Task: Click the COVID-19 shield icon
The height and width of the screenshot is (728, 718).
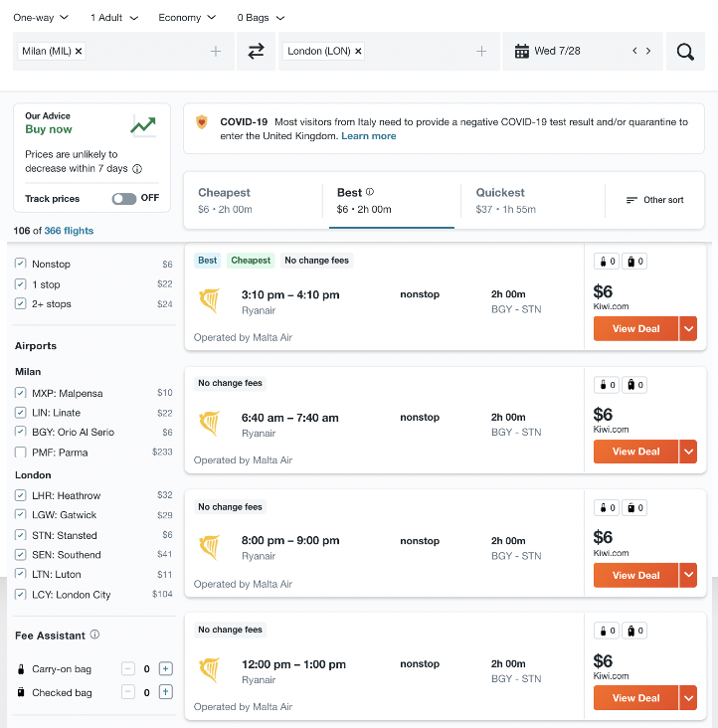Action: [202, 122]
